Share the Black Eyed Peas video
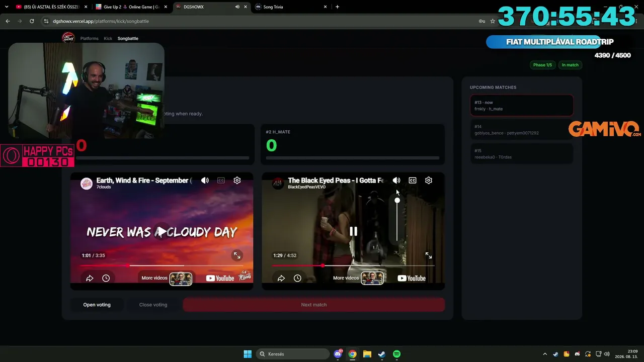 pyautogui.click(x=281, y=278)
